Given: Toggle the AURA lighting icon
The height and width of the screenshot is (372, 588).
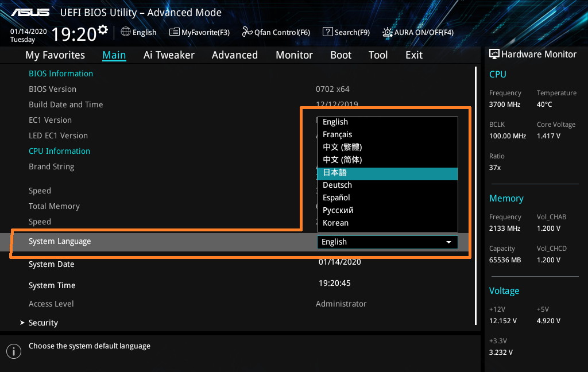Looking at the screenshot, I should [388, 32].
